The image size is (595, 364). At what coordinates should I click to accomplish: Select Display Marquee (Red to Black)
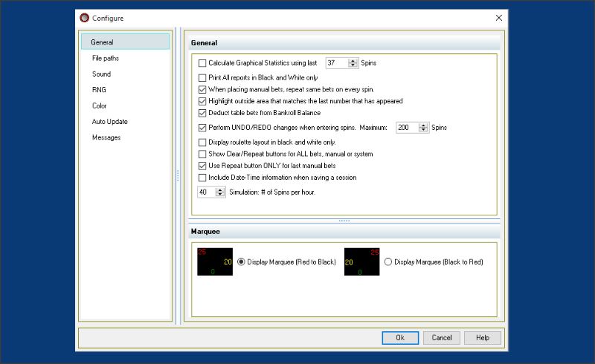coord(241,262)
